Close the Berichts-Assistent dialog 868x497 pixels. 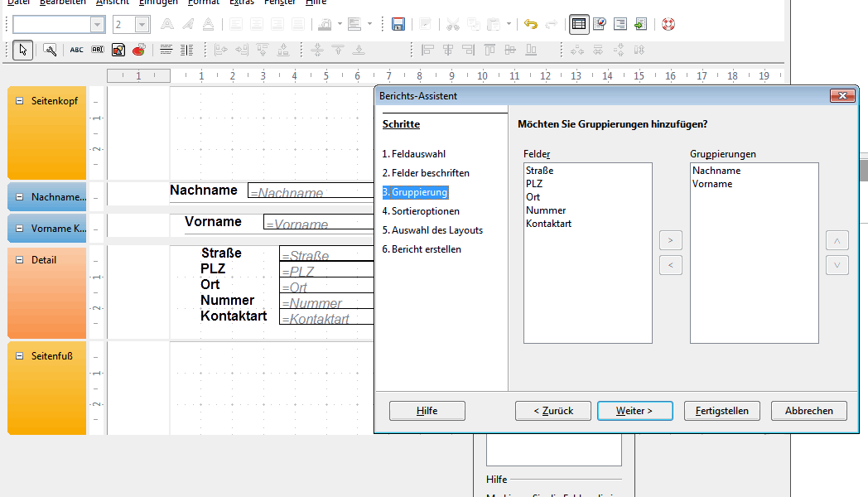[x=842, y=96]
